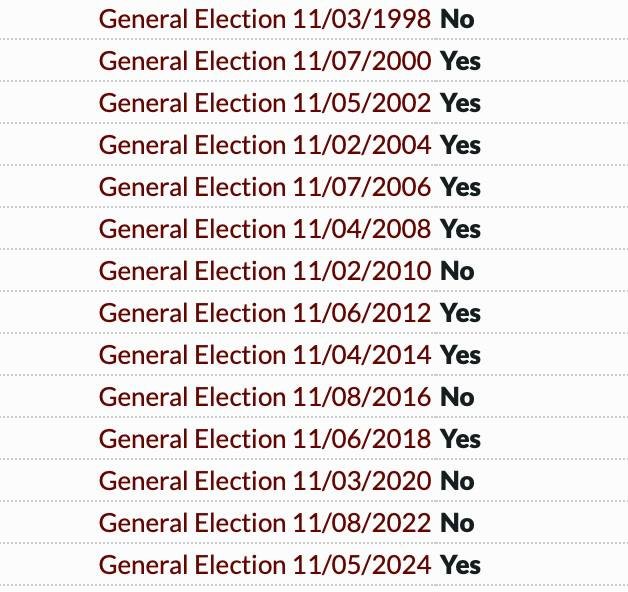Click the General Election 11/07/2000 link

point(265,61)
